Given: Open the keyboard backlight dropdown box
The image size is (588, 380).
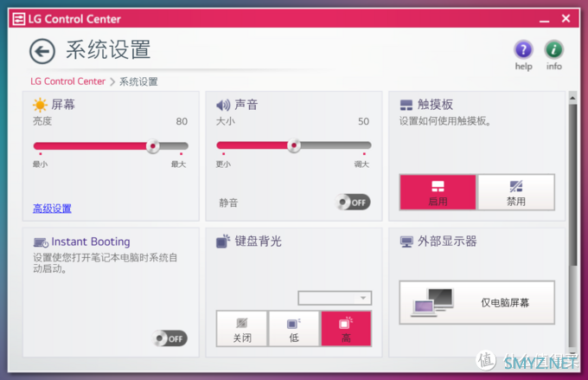Looking at the screenshot, I should [335, 298].
